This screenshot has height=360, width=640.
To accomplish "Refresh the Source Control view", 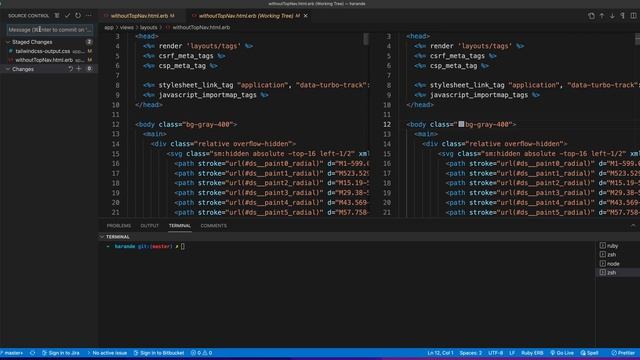I will [x=78, y=16].
